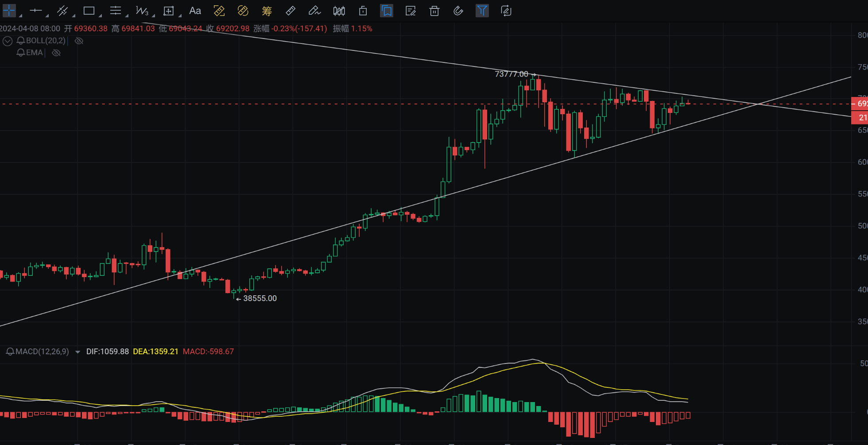Select the Aa text annotation tool
This screenshot has width=868, height=445.
click(195, 11)
